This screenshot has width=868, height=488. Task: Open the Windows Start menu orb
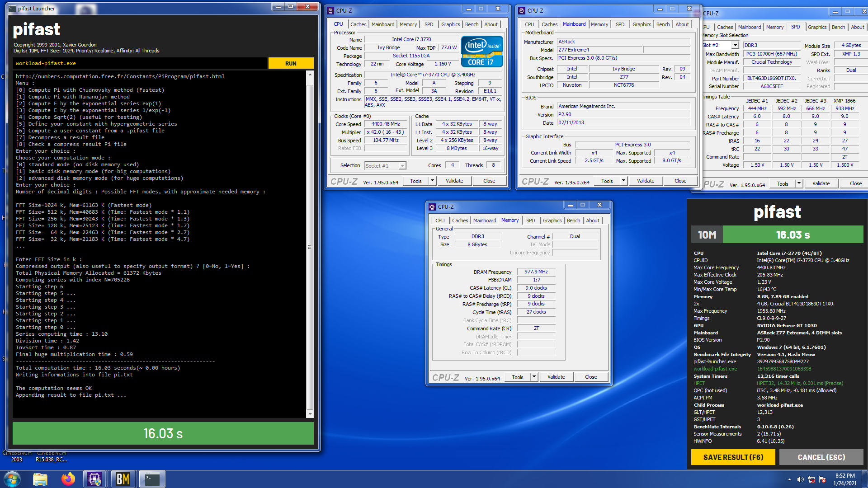coord(12,479)
